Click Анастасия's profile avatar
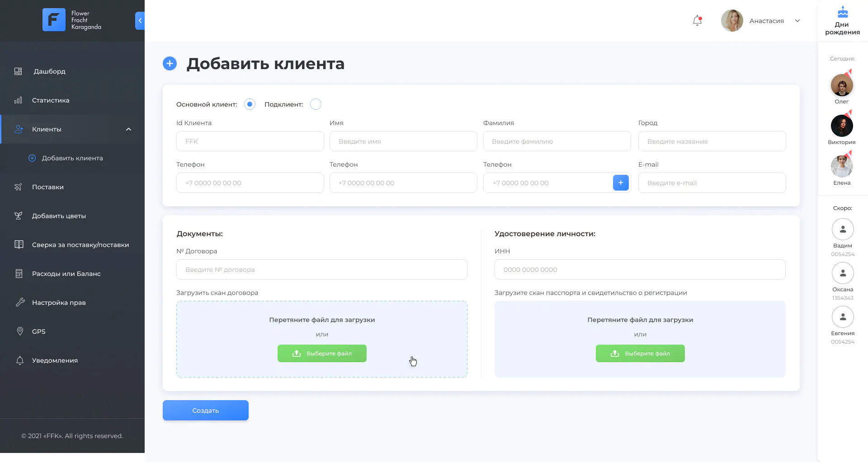The height and width of the screenshot is (462, 868). pyautogui.click(x=732, y=21)
